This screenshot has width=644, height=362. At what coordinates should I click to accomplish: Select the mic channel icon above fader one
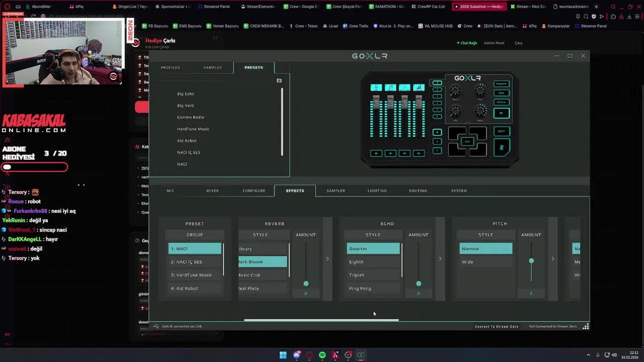click(376, 87)
